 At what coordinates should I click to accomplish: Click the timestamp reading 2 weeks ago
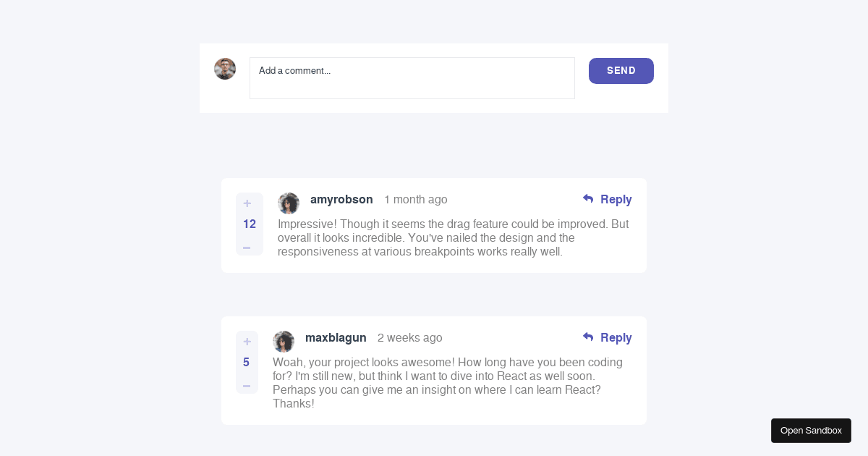(x=410, y=337)
